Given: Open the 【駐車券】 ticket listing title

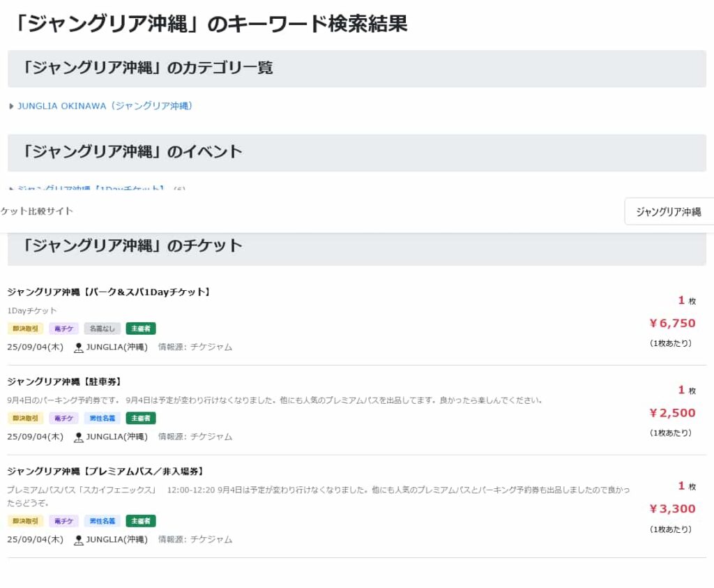Looking at the screenshot, I should [64, 382].
